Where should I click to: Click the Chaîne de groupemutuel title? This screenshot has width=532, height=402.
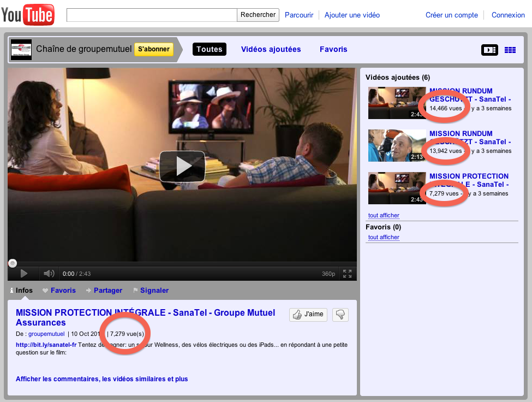(x=84, y=49)
